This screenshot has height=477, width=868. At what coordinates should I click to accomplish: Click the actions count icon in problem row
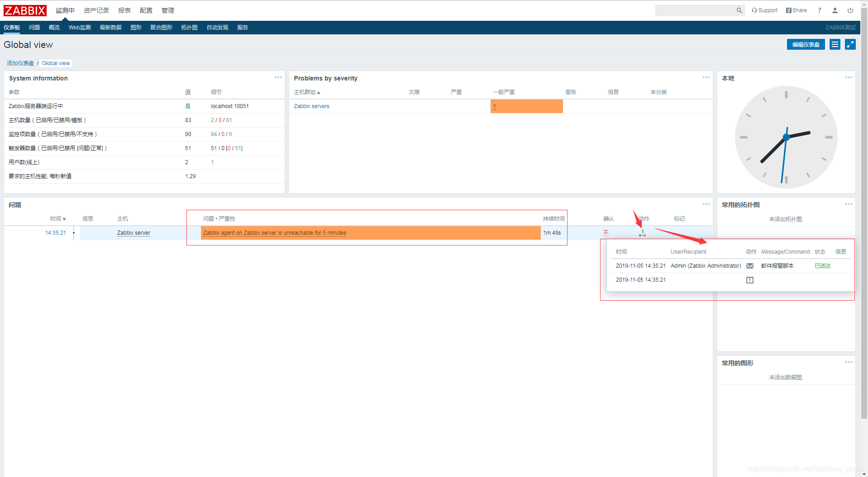click(642, 233)
